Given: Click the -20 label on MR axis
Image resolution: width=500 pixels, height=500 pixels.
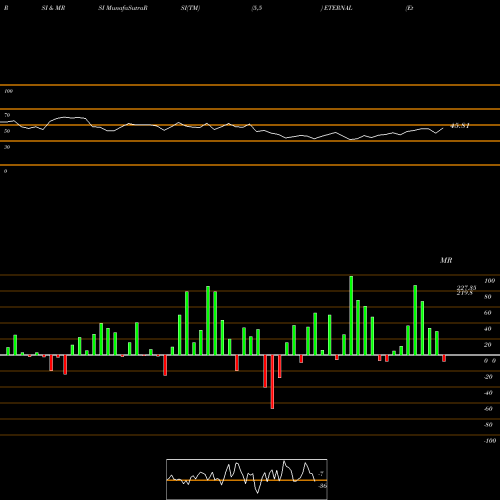Looking at the screenshot, I should click(x=488, y=377).
